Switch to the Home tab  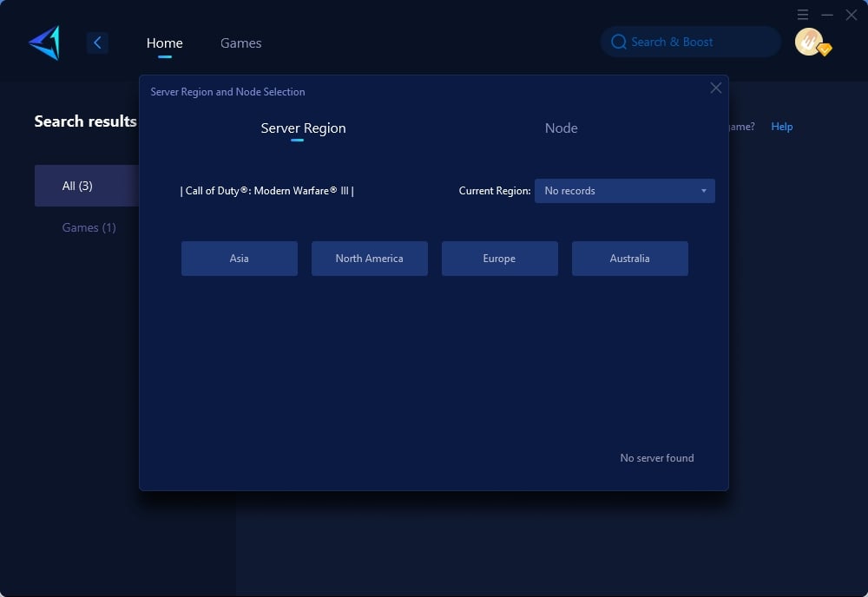point(164,43)
